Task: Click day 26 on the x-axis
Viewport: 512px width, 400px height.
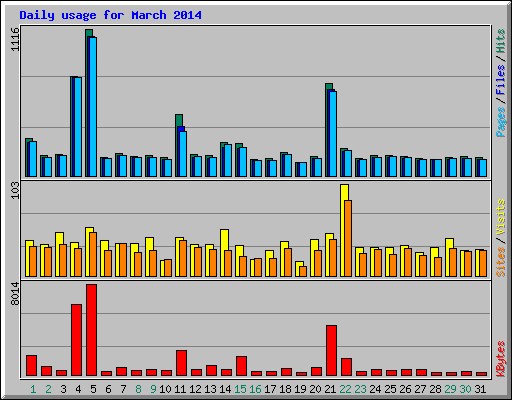Action: pos(405,389)
